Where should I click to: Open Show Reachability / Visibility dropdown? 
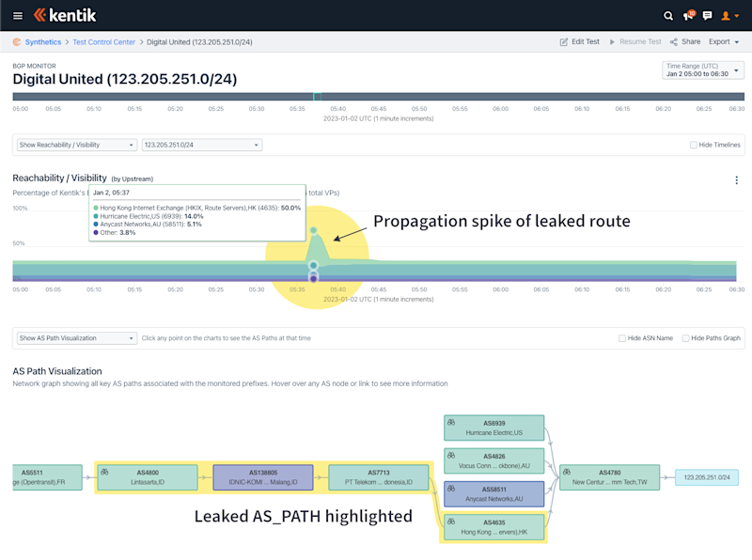[77, 145]
